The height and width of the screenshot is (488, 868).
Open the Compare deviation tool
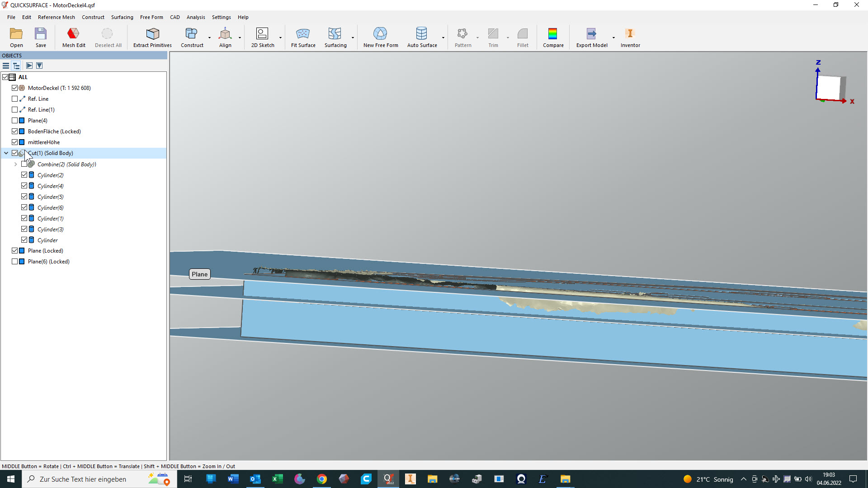tap(553, 37)
